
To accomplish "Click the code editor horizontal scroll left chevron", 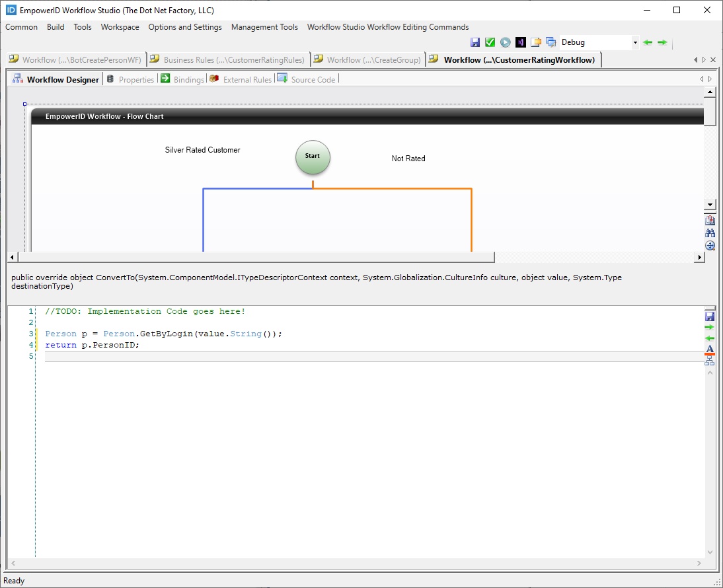I will coord(13,563).
